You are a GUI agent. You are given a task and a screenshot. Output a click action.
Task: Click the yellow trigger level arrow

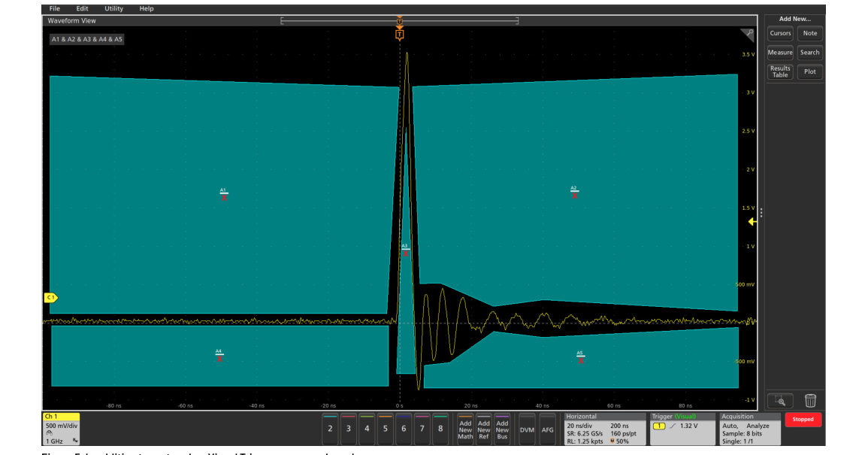pos(752,222)
